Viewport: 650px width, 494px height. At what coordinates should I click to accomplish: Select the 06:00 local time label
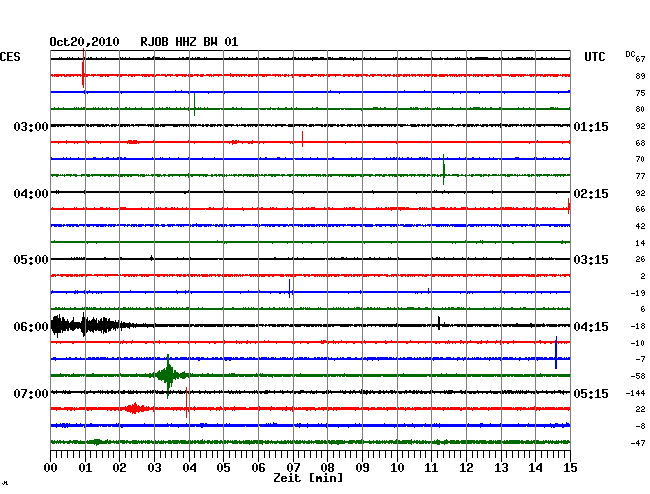[x=31, y=327]
